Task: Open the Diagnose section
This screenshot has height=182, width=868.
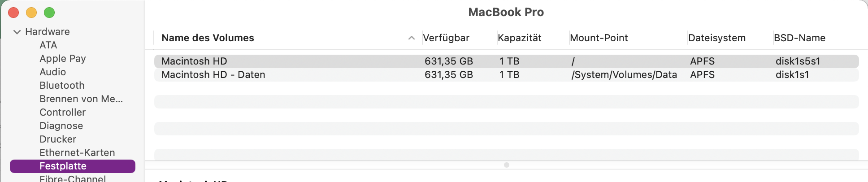Action: (61, 126)
